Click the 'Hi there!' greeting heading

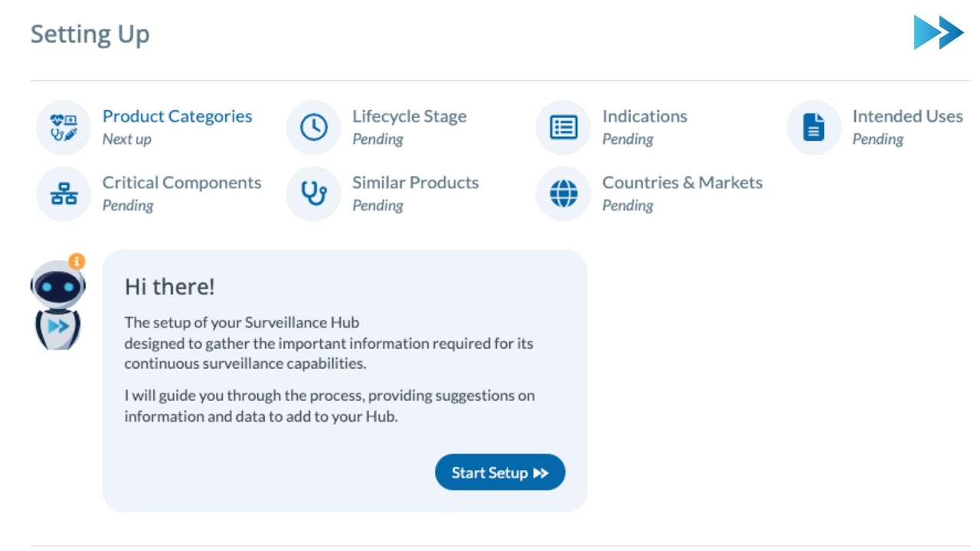point(170,287)
